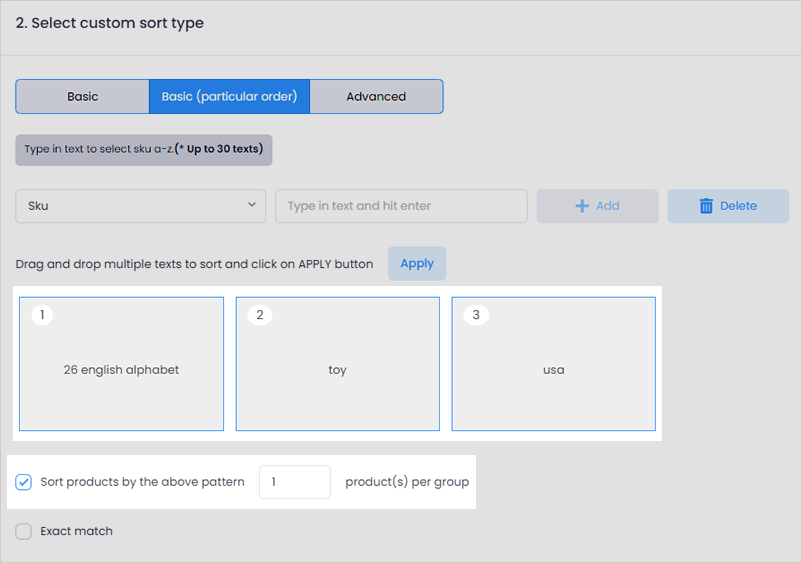Viewport: 802px width, 563px height.
Task: Click the 'Up to 30 texts' hint label
Action: tap(144, 149)
